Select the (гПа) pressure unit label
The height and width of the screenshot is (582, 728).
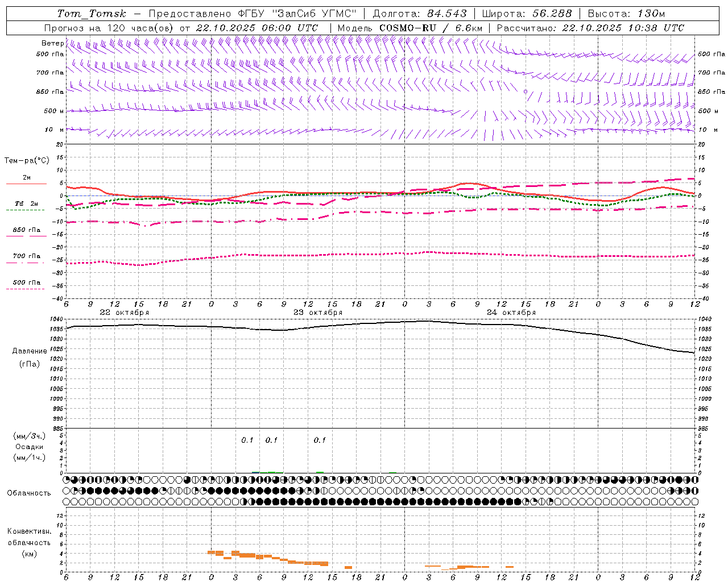click(x=30, y=364)
